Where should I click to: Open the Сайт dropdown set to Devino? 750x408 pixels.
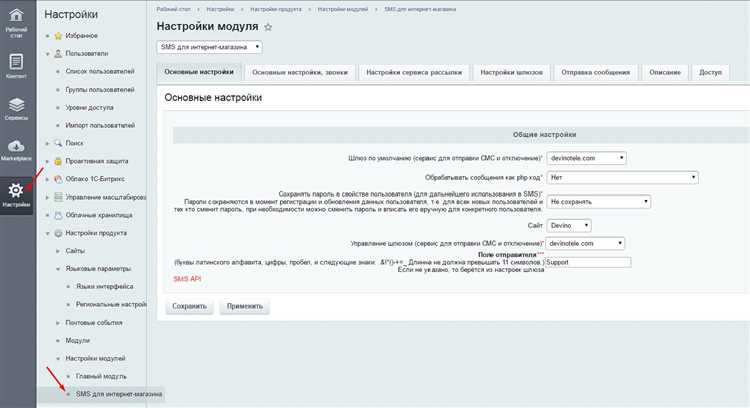pyautogui.click(x=569, y=225)
